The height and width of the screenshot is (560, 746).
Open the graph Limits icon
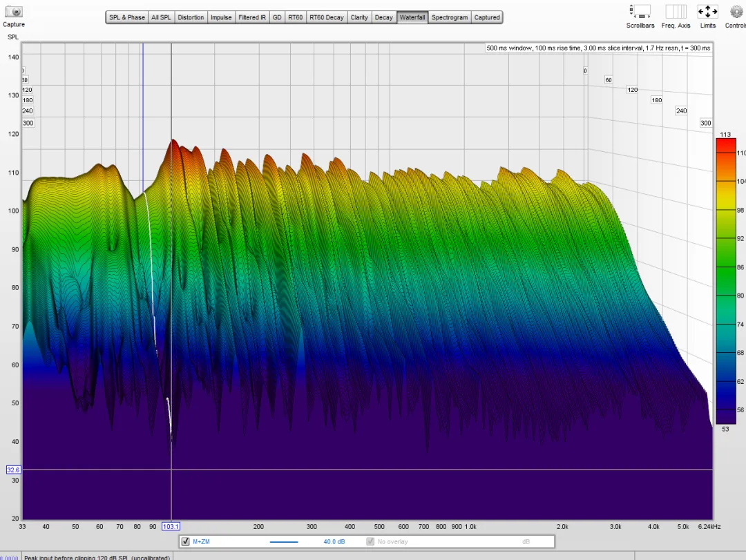[707, 12]
